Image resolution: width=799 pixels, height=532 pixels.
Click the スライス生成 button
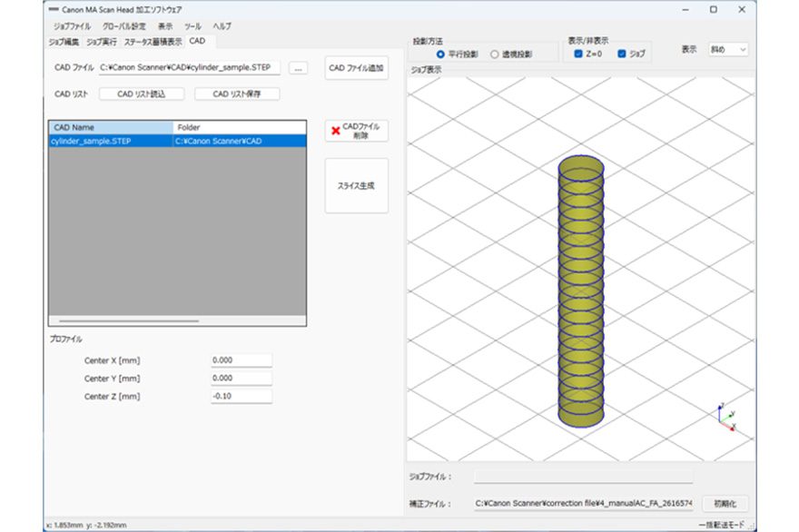357,185
